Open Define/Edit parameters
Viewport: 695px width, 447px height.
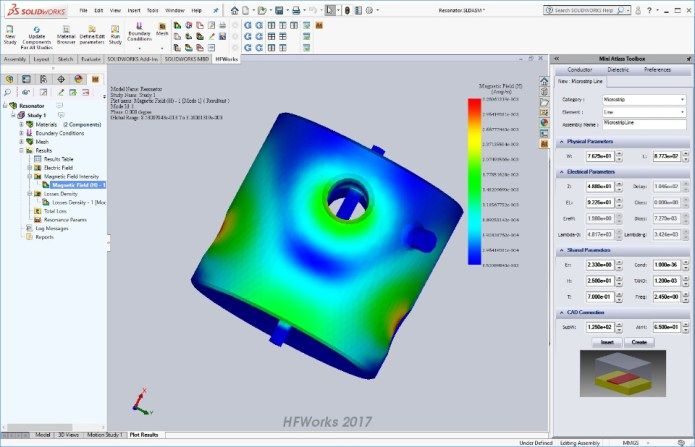point(92,35)
